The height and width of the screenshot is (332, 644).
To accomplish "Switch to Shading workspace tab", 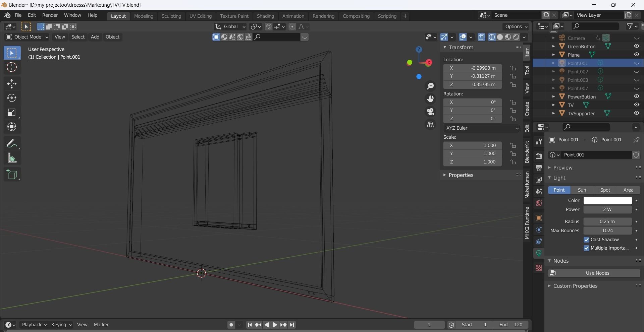I will click(265, 16).
